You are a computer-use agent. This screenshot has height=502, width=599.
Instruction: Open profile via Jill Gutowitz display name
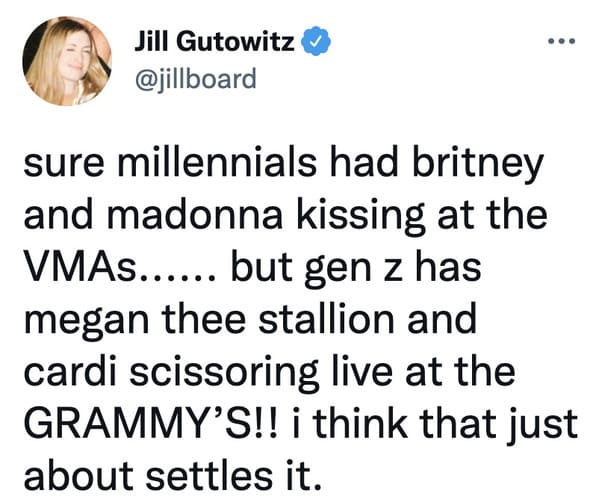(x=215, y=41)
